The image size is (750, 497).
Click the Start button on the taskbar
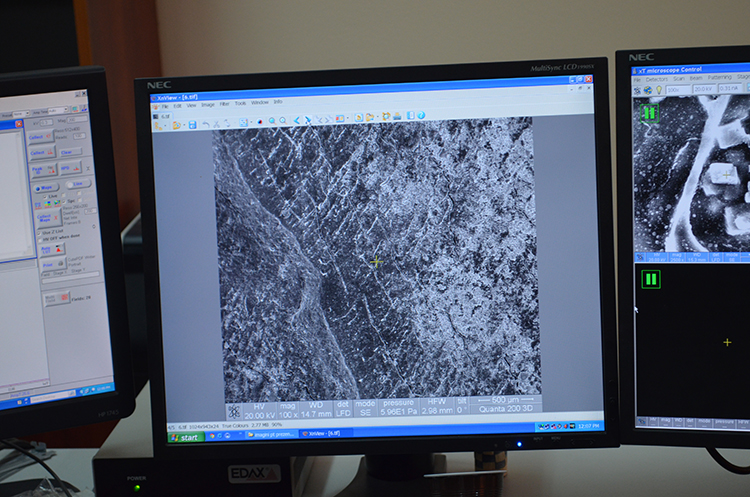tap(187, 437)
